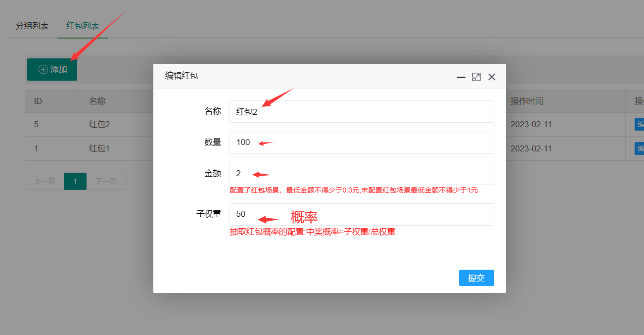The image size is (644, 335).
Task: Select the 红包1 name cell in table
Action: click(x=99, y=148)
